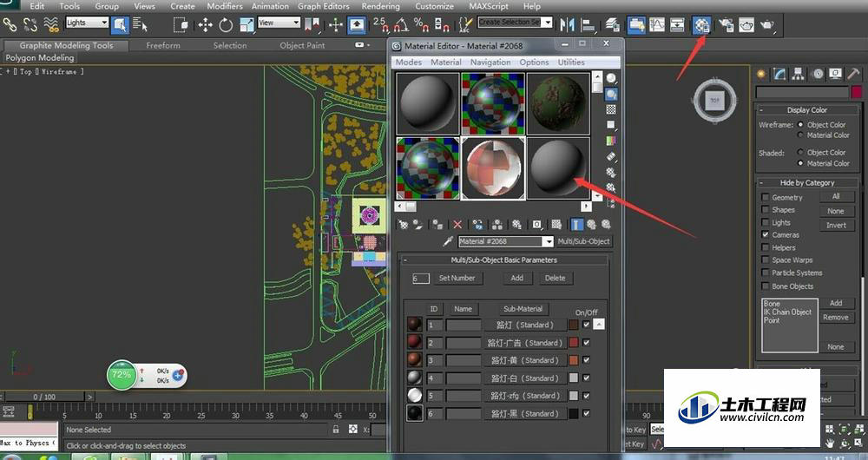
Task: Click the Mirror tool icon
Action: 567,25
